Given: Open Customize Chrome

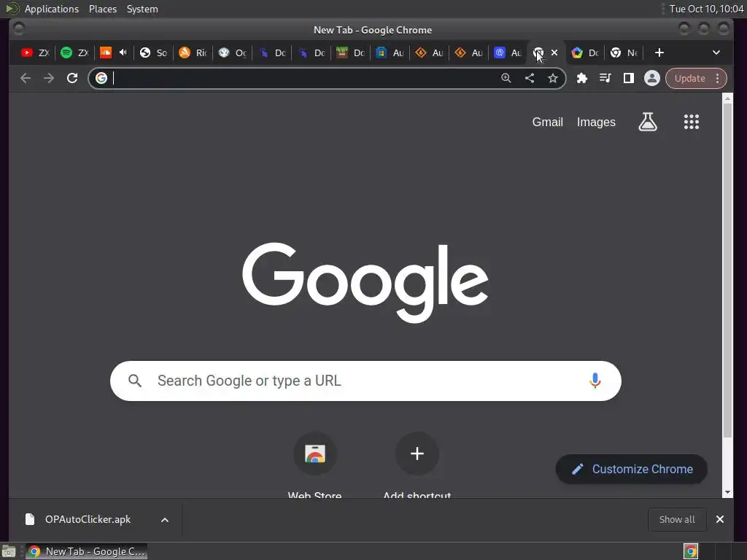Looking at the screenshot, I should click(x=631, y=470).
